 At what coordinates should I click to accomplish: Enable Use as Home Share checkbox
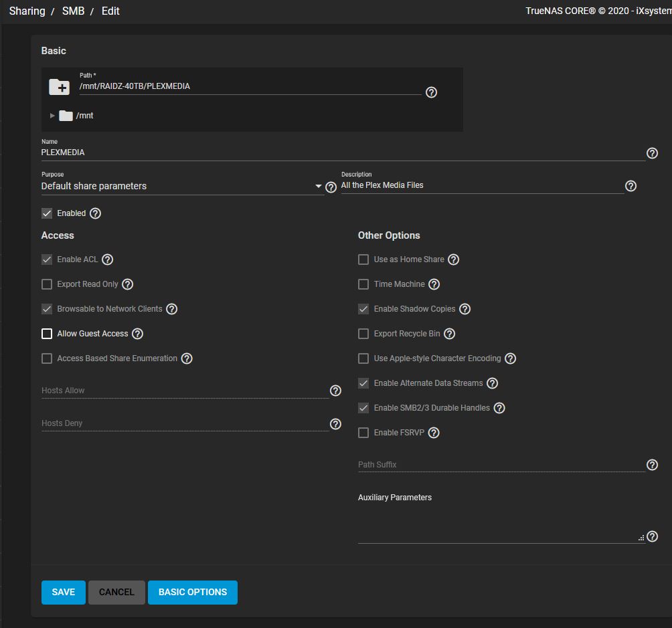(x=363, y=259)
